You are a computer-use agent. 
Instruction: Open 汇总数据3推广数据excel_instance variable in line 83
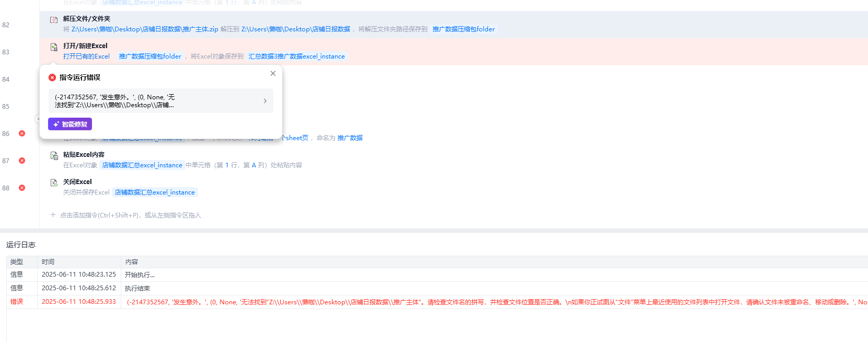[296, 56]
